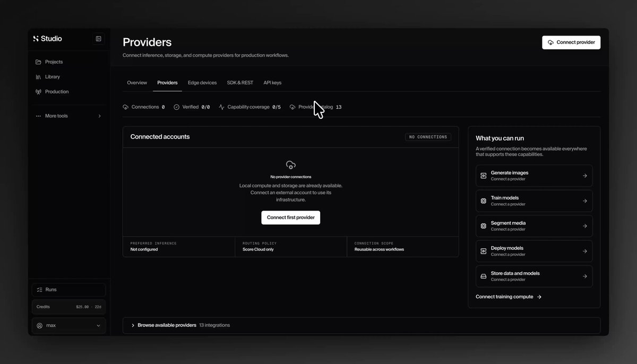Click the arrow on Deploy models card
Image resolution: width=637 pixels, height=364 pixels.
coord(585,251)
